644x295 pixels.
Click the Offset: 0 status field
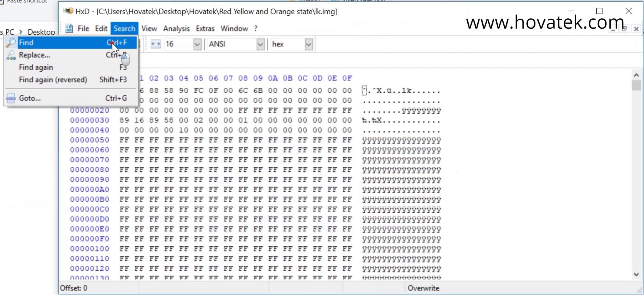tap(74, 288)
